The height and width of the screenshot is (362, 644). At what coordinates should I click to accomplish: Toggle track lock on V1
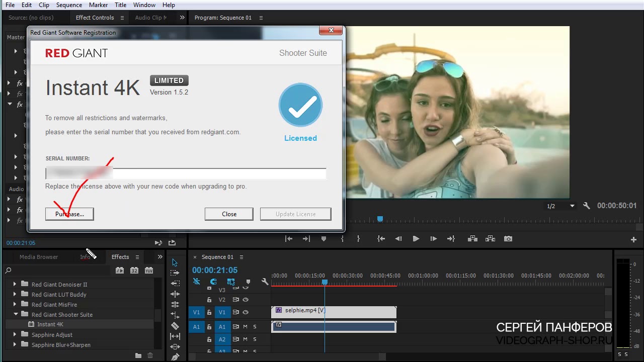pyautogui.click(x=209, y=312)
